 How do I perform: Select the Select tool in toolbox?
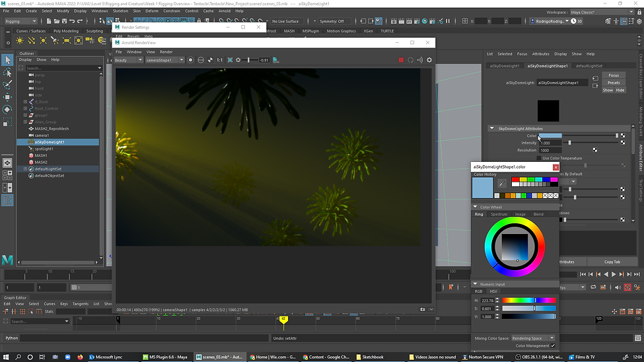tap(7, 60)
